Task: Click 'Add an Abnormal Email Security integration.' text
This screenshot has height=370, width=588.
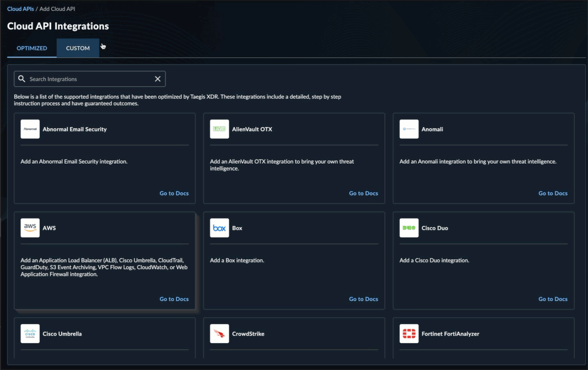Action: [x=74, y=161]
